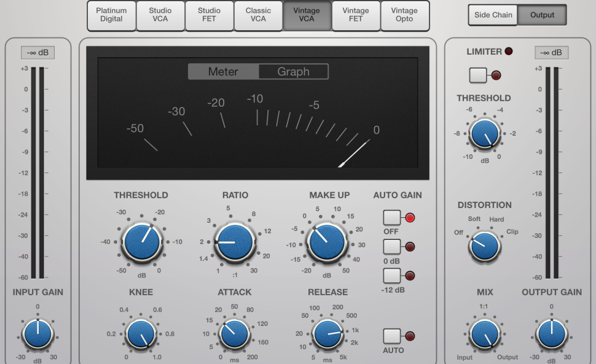Click the Distortion mode knob
This screenshot has width=596, height=364.
tap(485, 247)
